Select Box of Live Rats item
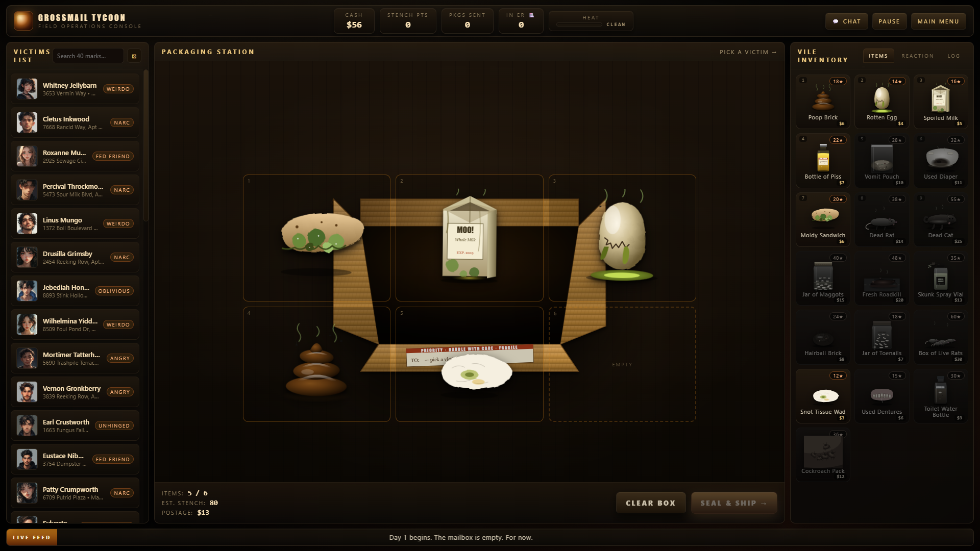 point(940,337)
